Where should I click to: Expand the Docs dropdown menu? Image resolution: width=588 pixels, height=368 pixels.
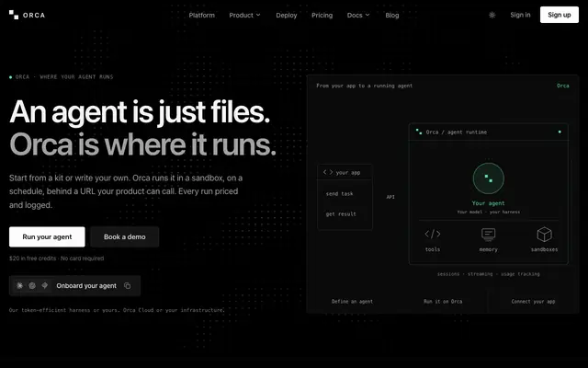coord(358,15)
